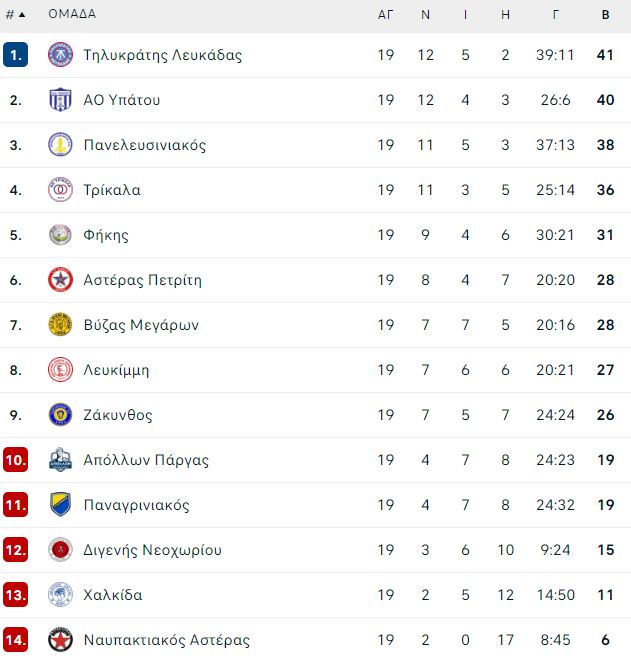Click the Βύζας Μεγάρων yellow crest
631x656 pixels.
tap(60, 325)
